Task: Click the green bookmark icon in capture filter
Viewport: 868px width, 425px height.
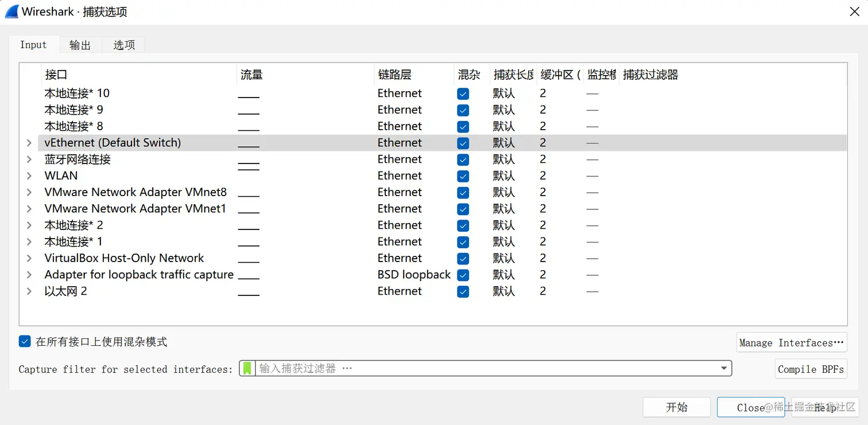Action: (x=247, y=368)
